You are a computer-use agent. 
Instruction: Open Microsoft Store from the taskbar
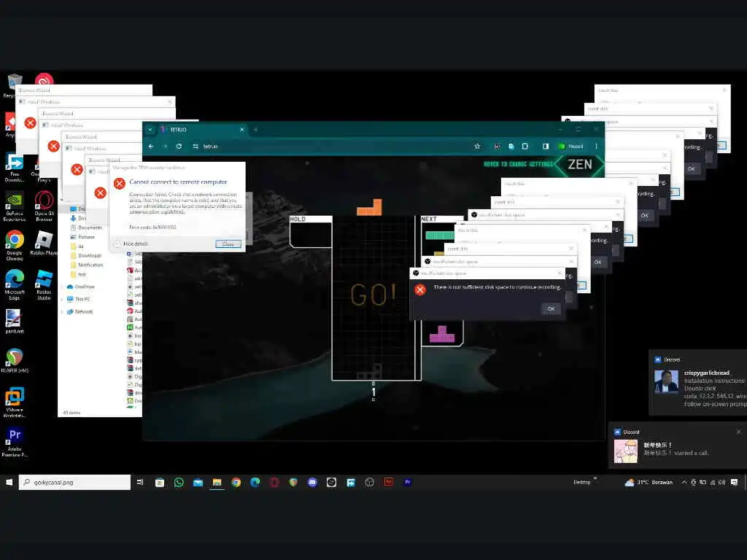tap(160, 483)
